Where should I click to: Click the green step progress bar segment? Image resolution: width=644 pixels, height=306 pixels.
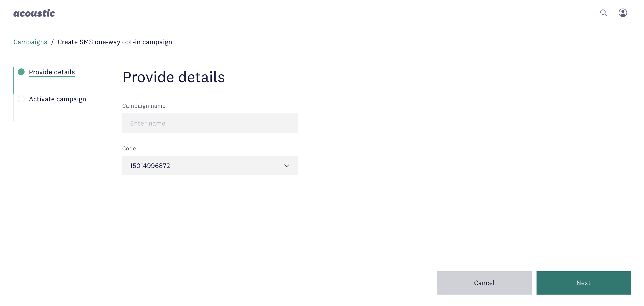14,80
